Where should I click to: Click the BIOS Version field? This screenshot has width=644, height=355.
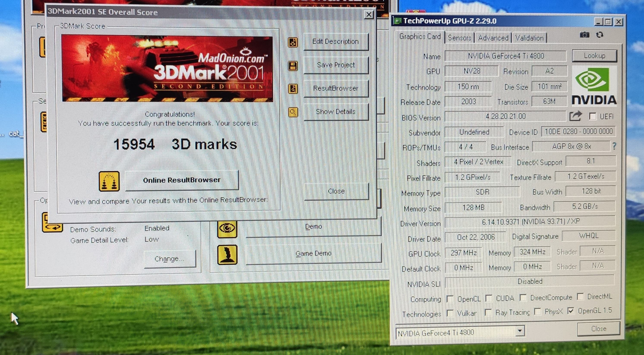pos(505,116)
